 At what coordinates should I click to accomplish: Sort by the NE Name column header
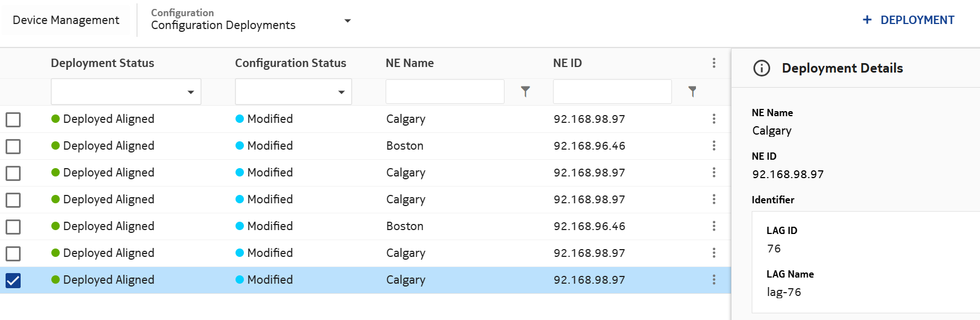pos(410,63)
